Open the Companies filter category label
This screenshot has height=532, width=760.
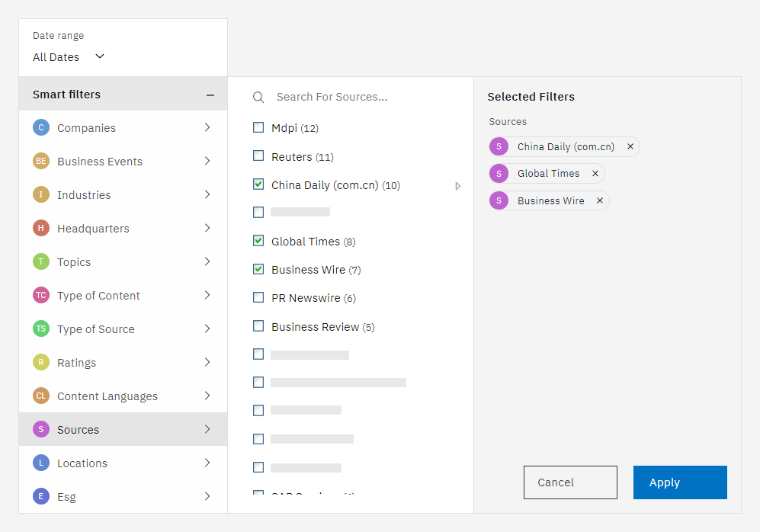pos(86,128)
